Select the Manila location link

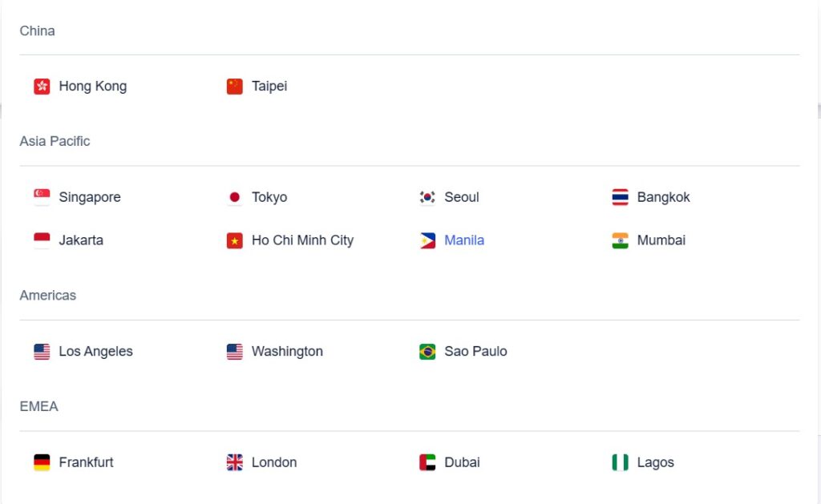[464, 240]
